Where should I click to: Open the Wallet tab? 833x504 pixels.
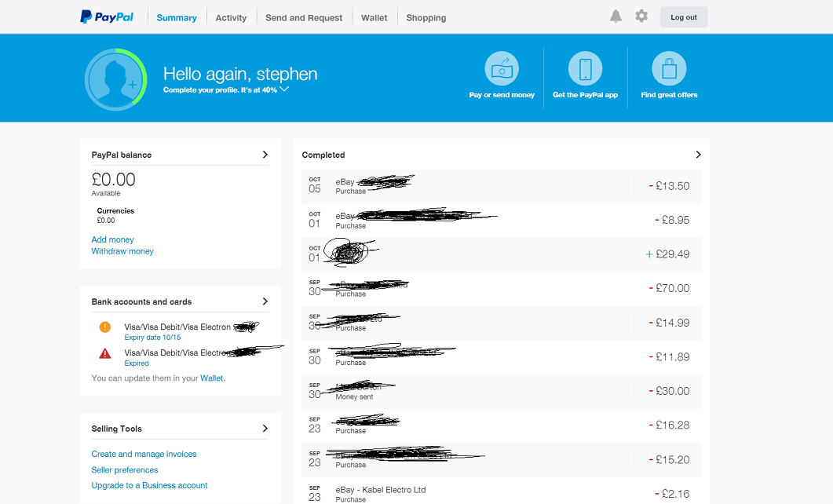point(374,17)
